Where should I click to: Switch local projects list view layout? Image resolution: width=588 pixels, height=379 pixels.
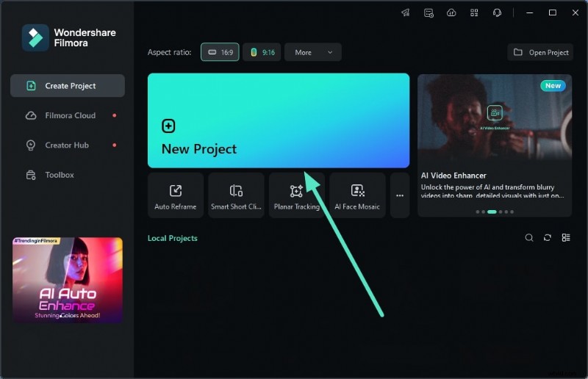pos(566,238)
